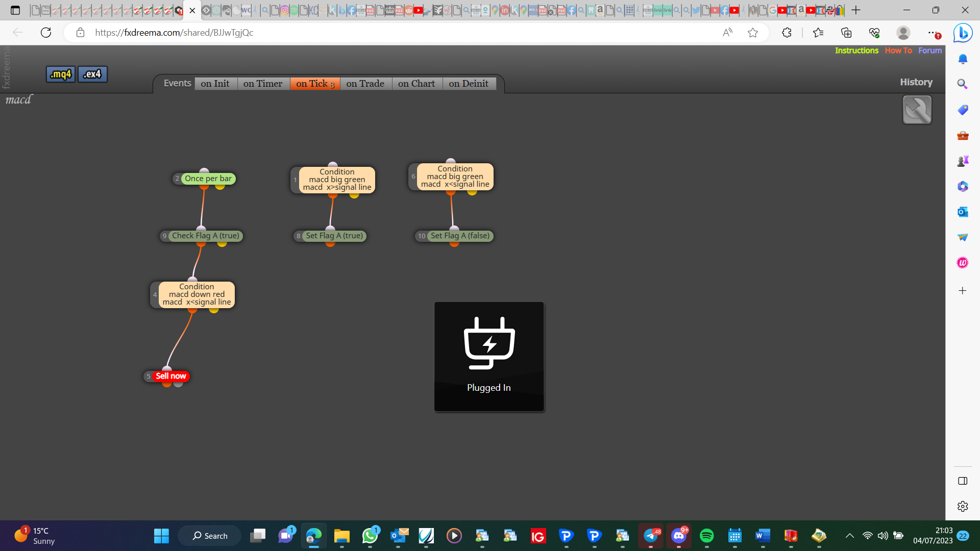The height and width of the screenshot is (551, 980).
Task: Close the current browser tab
Action: click(192, 10)
